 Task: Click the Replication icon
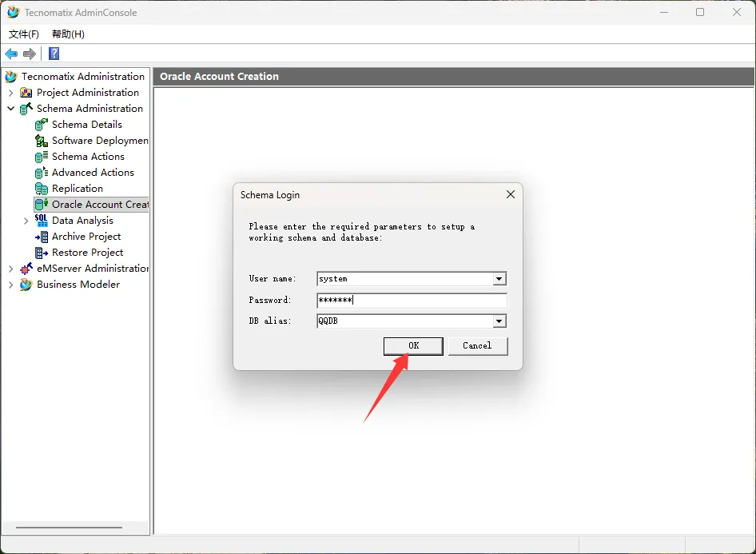pos(42,189)
